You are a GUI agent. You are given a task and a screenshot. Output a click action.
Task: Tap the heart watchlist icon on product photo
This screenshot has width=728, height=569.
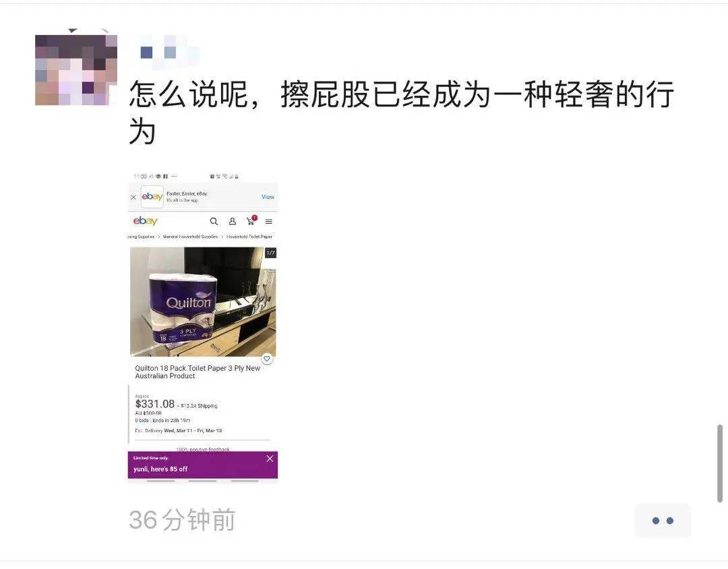(x=266, y=359)
